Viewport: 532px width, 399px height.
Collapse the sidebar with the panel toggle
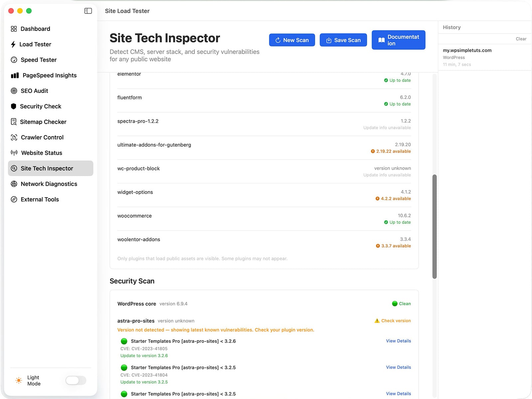[x=88, y=11]
